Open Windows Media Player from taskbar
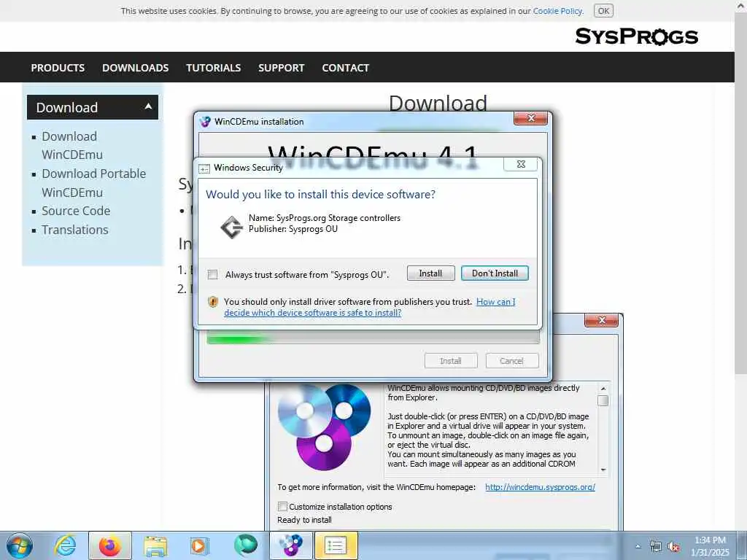 point(199,545)
